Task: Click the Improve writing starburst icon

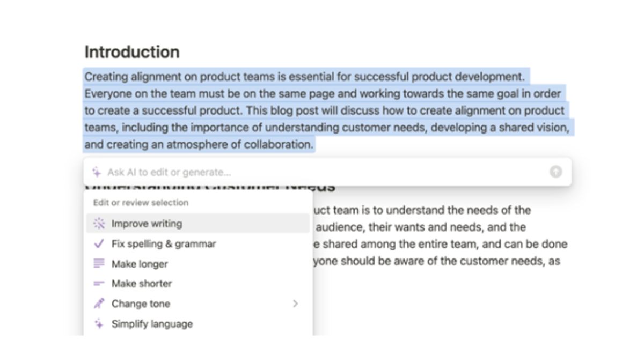Action: pyautogui.click(x=99, y=224)
